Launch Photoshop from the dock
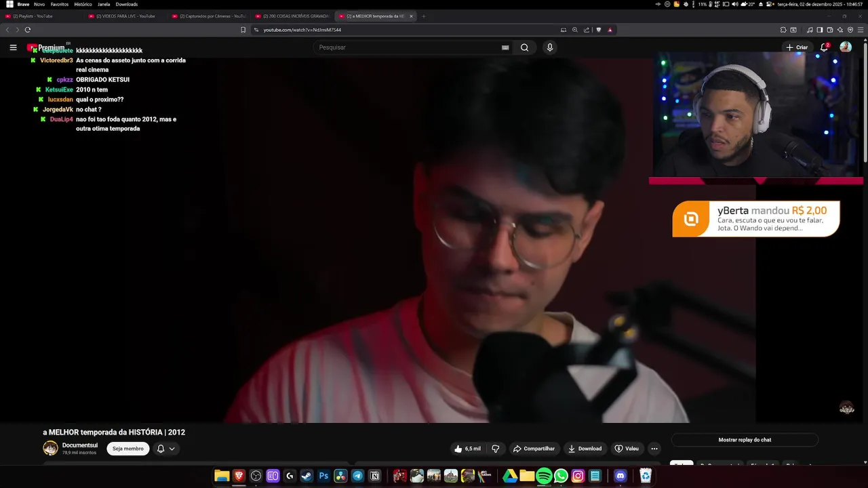The width and height of the screenshot is (868, 488). (x=323, y=476)
